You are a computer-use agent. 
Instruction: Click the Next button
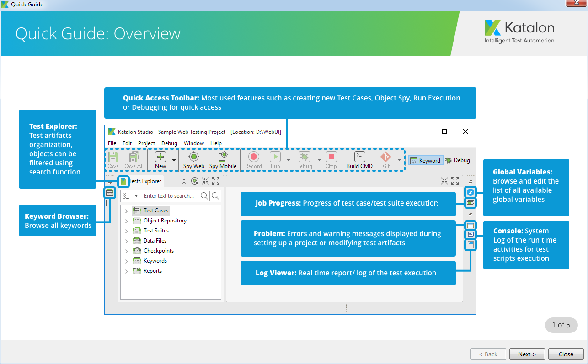coord(528,354)
